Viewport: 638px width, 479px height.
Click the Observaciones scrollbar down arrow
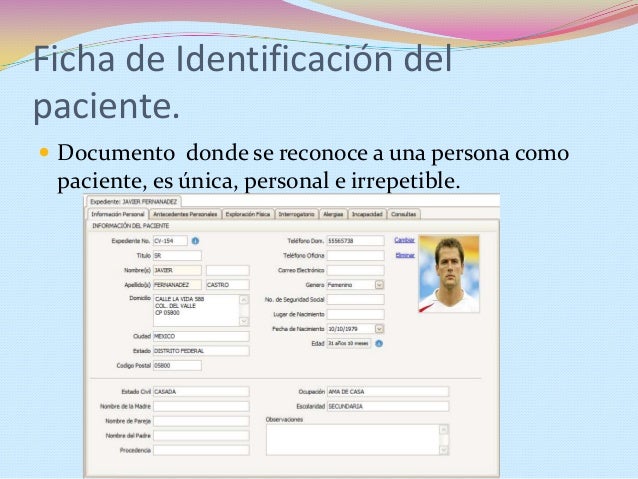pos(444,450)
